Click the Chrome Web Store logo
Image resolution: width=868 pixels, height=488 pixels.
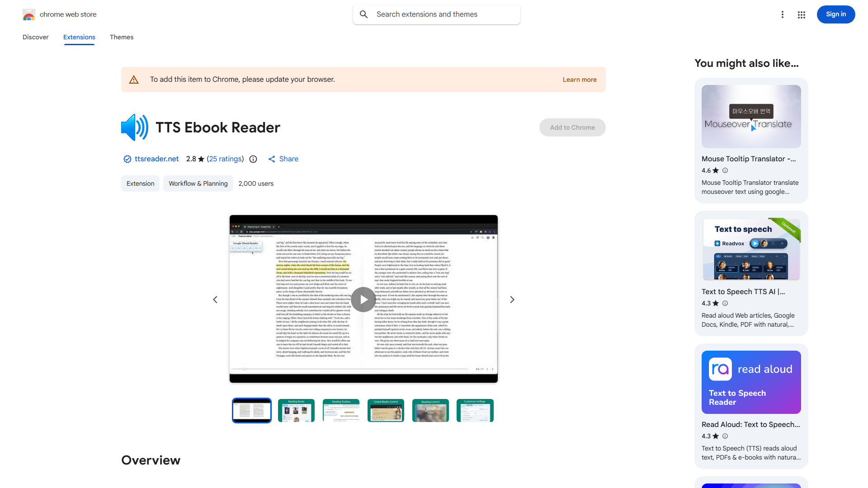click(x=29, y=14)
